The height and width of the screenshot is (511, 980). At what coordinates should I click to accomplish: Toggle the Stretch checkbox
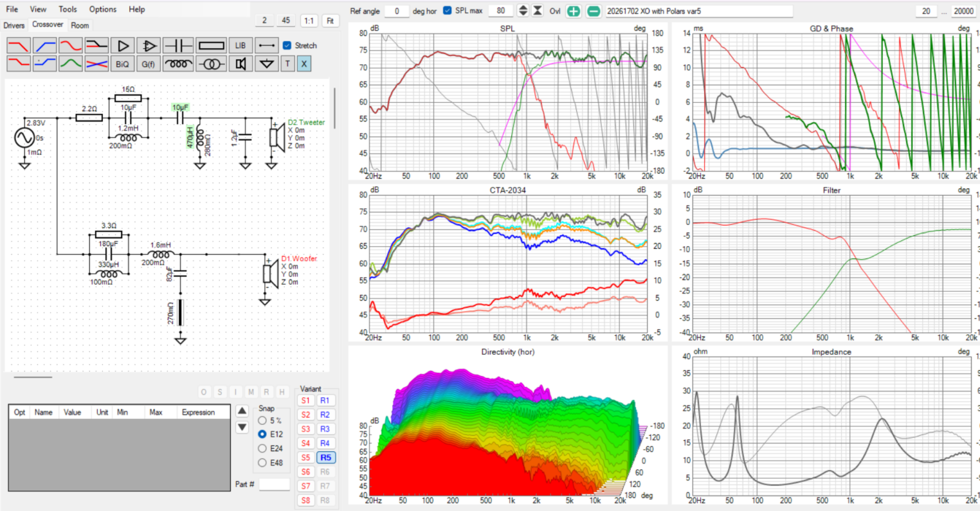pos(287,45)
